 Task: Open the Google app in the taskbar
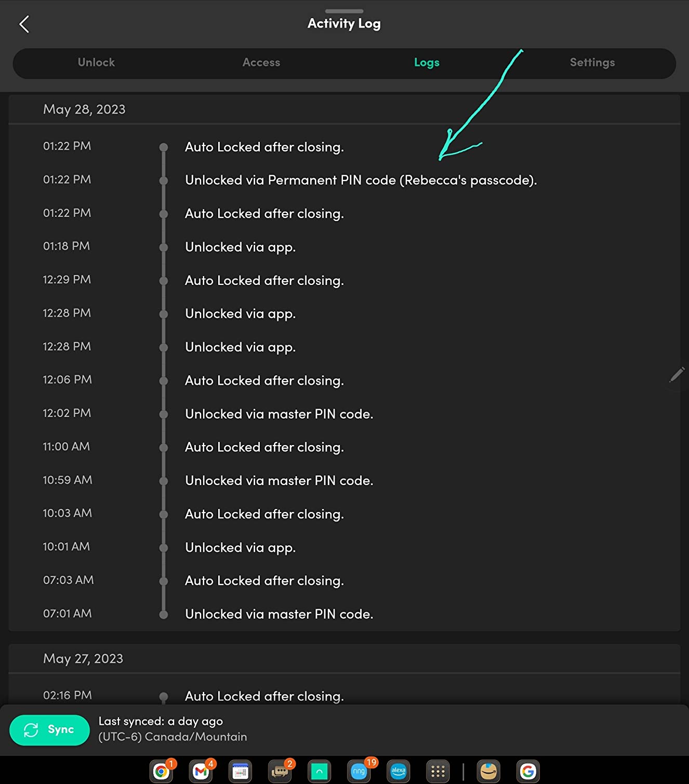pos(528,771)
